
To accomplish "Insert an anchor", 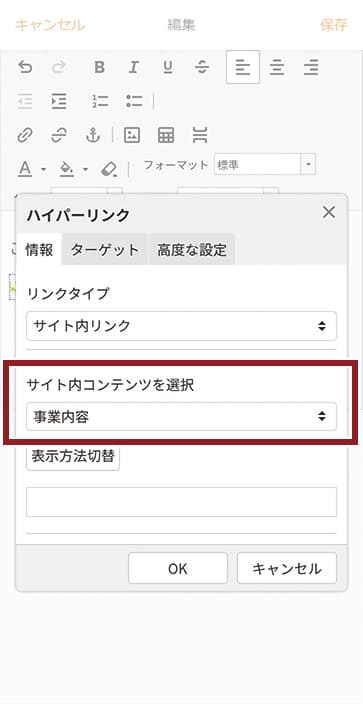I will pos(93,135).
